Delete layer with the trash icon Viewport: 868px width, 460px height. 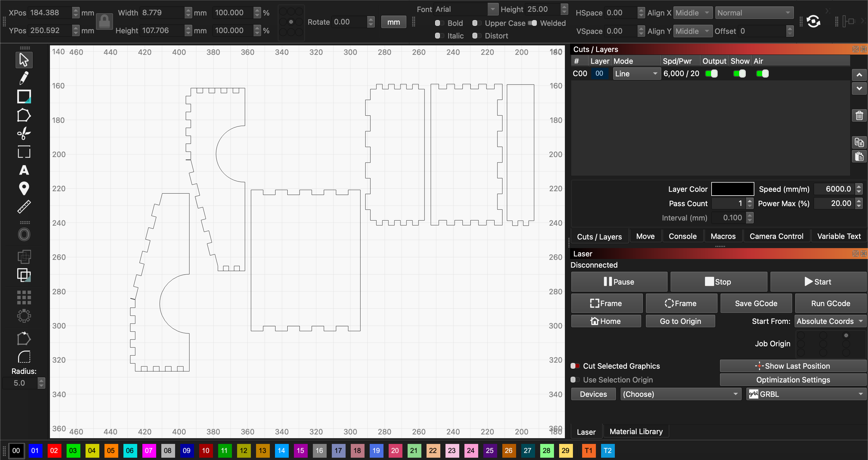click(x=859, y=116)
